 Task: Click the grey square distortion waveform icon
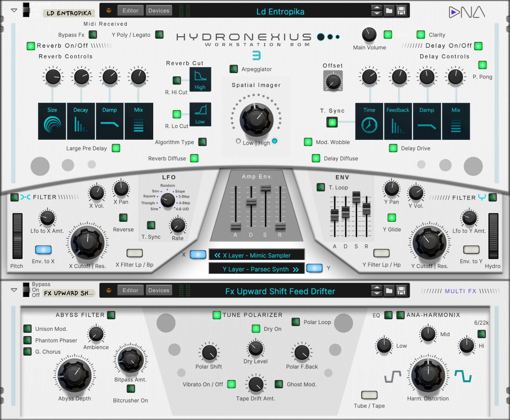point(393,376)
